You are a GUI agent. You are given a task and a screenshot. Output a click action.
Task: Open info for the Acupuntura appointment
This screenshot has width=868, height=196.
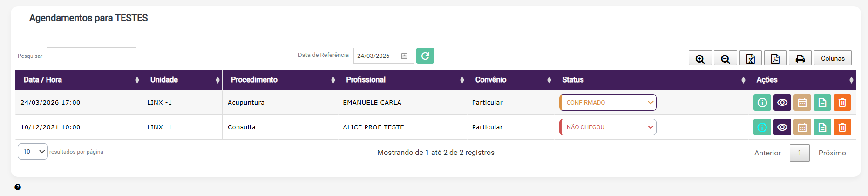[762, 103]
